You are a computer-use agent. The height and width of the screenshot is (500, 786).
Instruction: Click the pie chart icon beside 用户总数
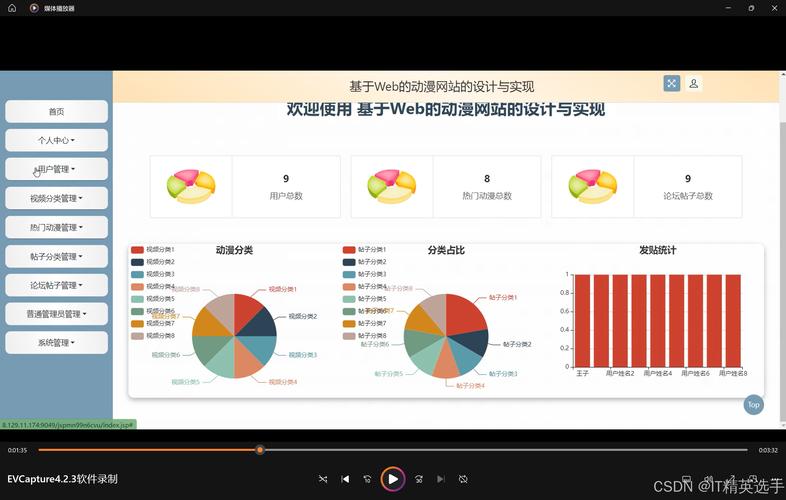[x=191, y=187]
